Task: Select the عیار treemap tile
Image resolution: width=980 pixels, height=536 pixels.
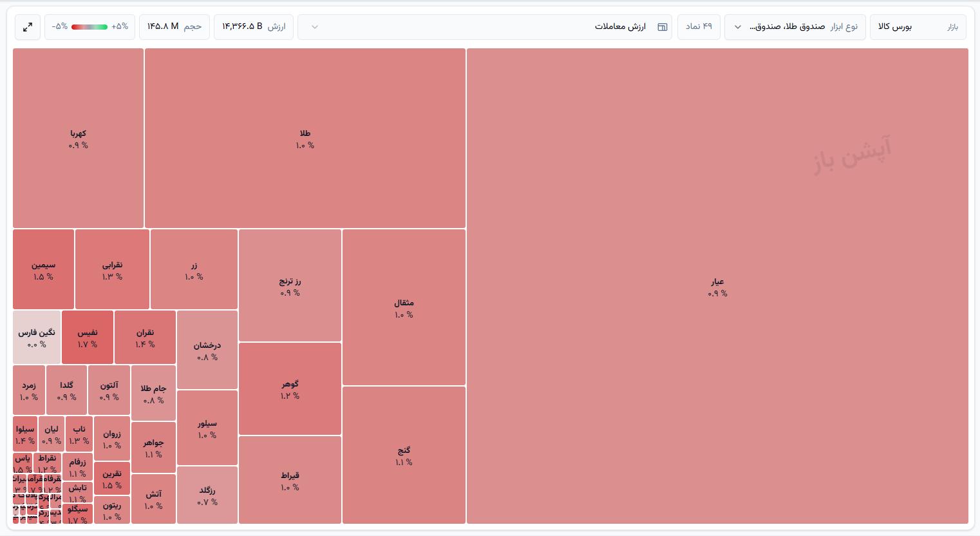Action: click(x=717, y=286)
